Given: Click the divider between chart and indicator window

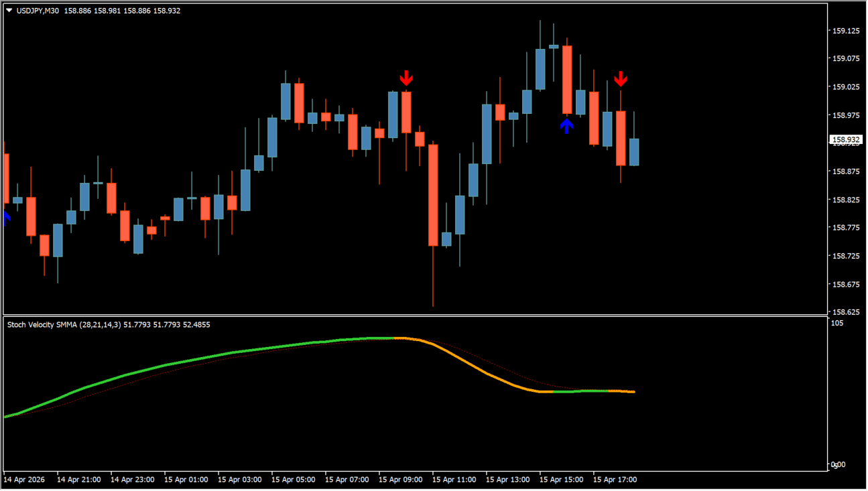Looking at the screenshot, I should pyautogui.click(x=416, y=315).
